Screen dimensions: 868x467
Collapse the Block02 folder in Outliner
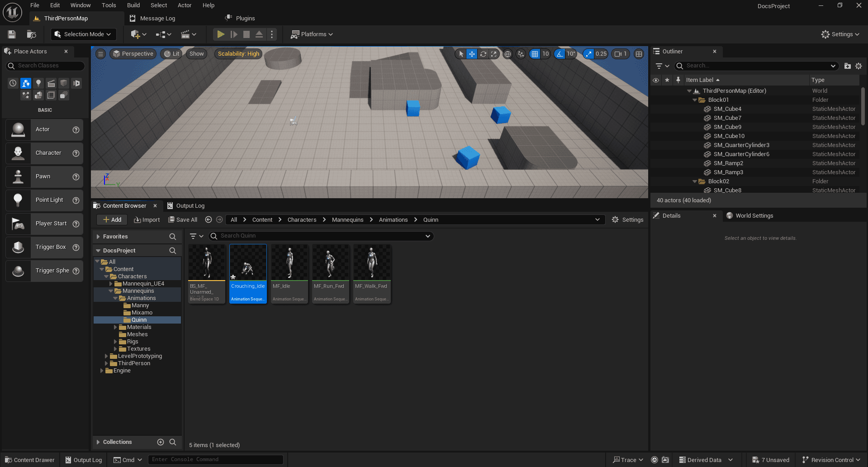coord(695,181)
